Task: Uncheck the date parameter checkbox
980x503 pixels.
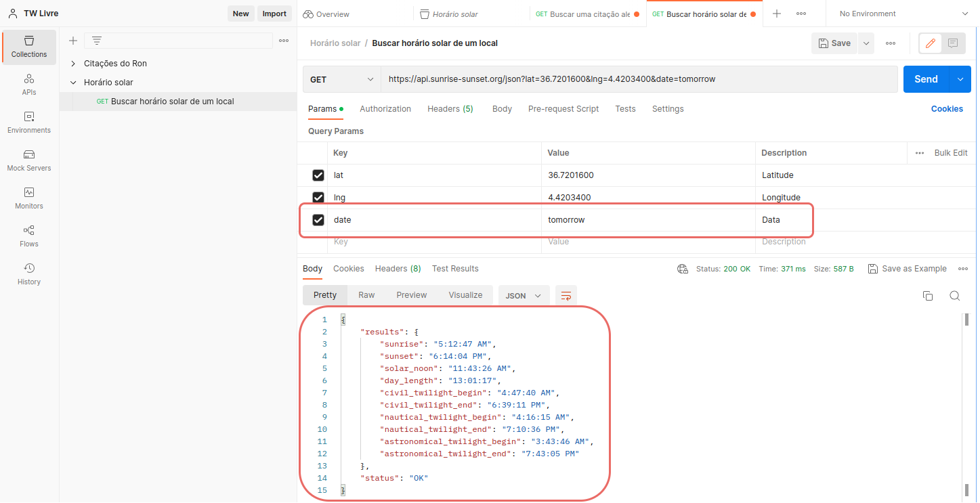Action: click(318, 220)
